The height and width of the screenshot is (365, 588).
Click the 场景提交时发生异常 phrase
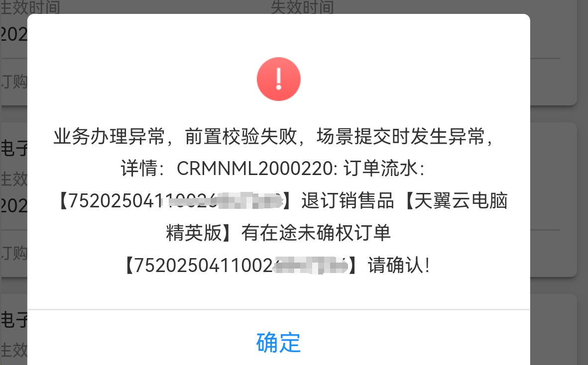click(401, 136)
